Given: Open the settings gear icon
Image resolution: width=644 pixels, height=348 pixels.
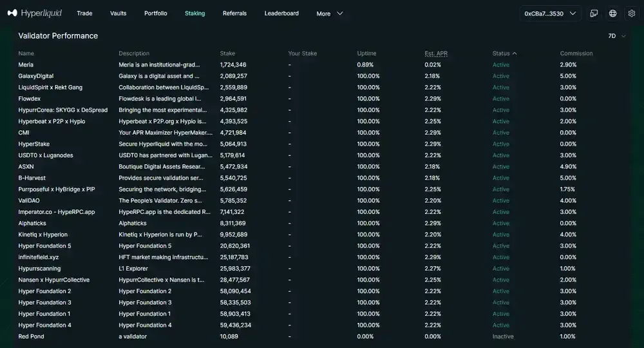Looking at the screenshot, I should (632, 14).
